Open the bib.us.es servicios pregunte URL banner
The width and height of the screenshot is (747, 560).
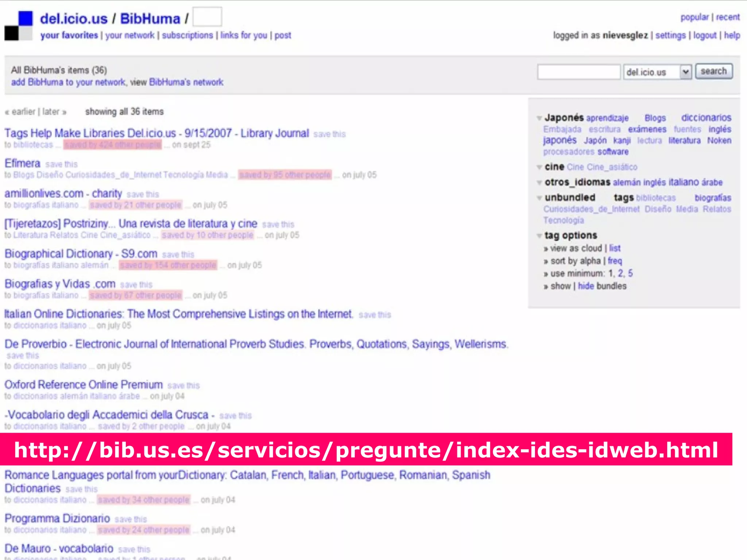pos(366,450)
